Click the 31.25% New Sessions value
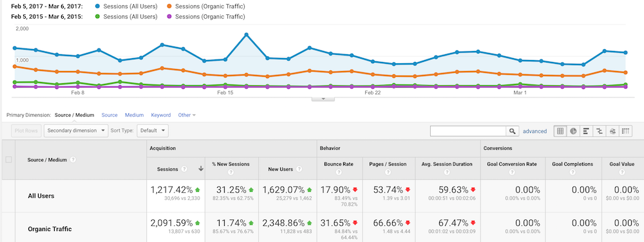 (x=232, y=190)
